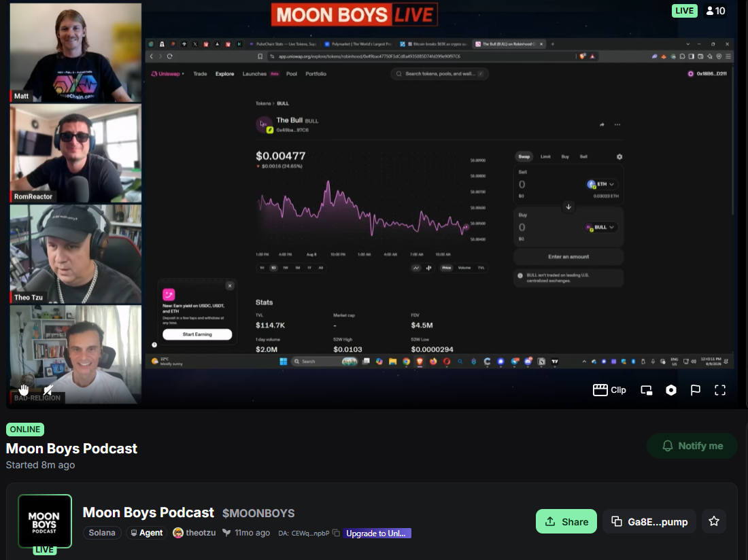
Task: Open the Launches menu in Uniswap
Action: [x=260, y=74]
